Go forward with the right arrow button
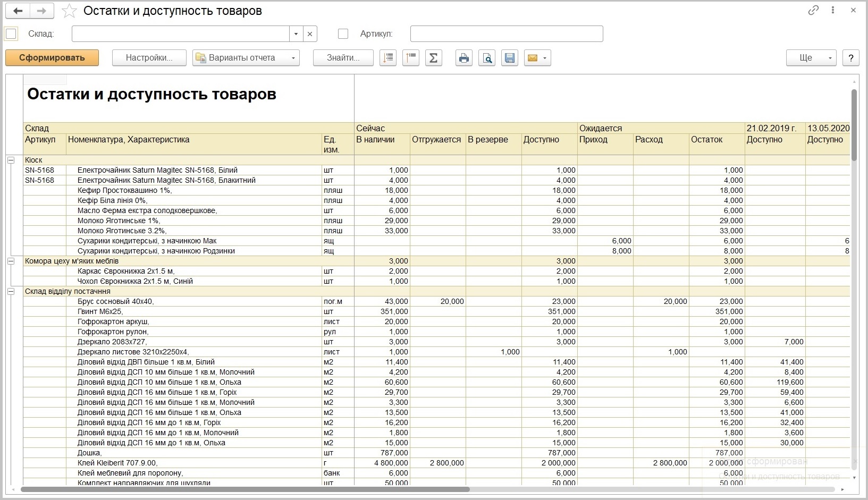 (x=41, y=11)
